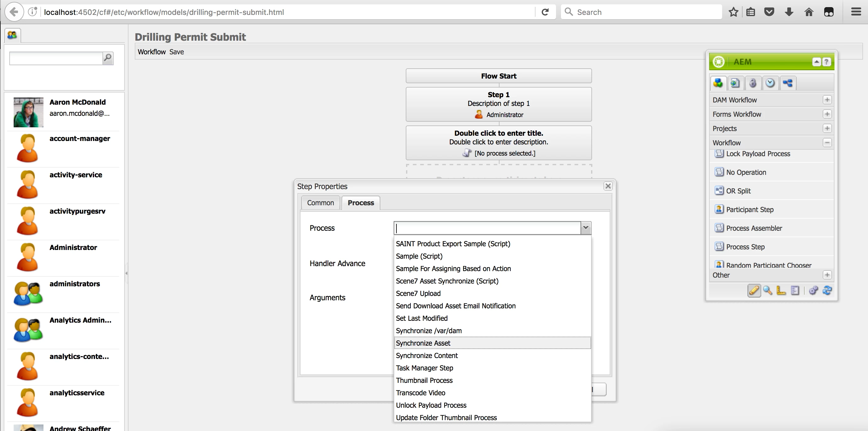Close the Step Properties dialog
Screen dimensions: 868x431
pos(608,186)
